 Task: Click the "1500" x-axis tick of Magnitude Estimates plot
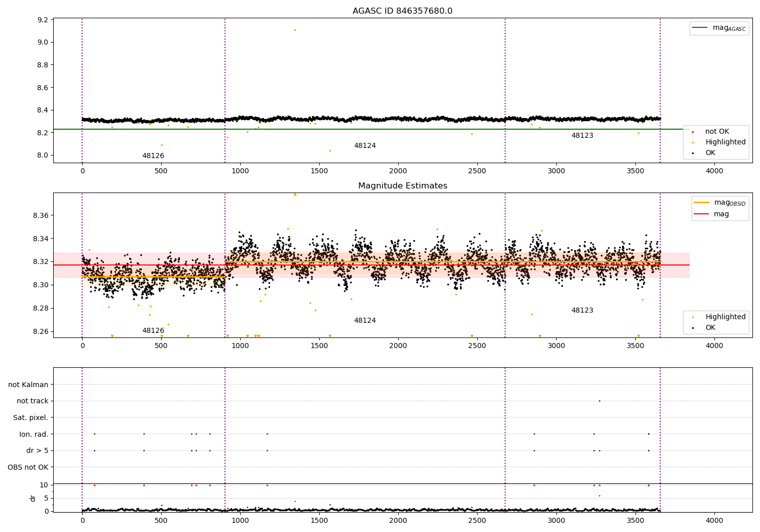[319, 346]
